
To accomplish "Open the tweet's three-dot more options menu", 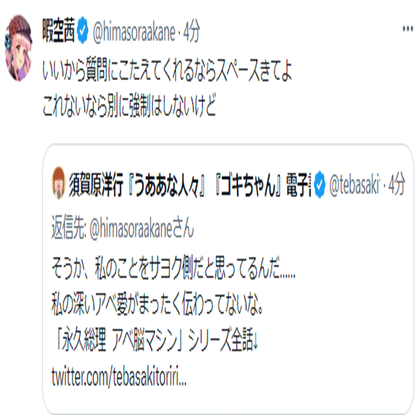I will tap(407, 29).
